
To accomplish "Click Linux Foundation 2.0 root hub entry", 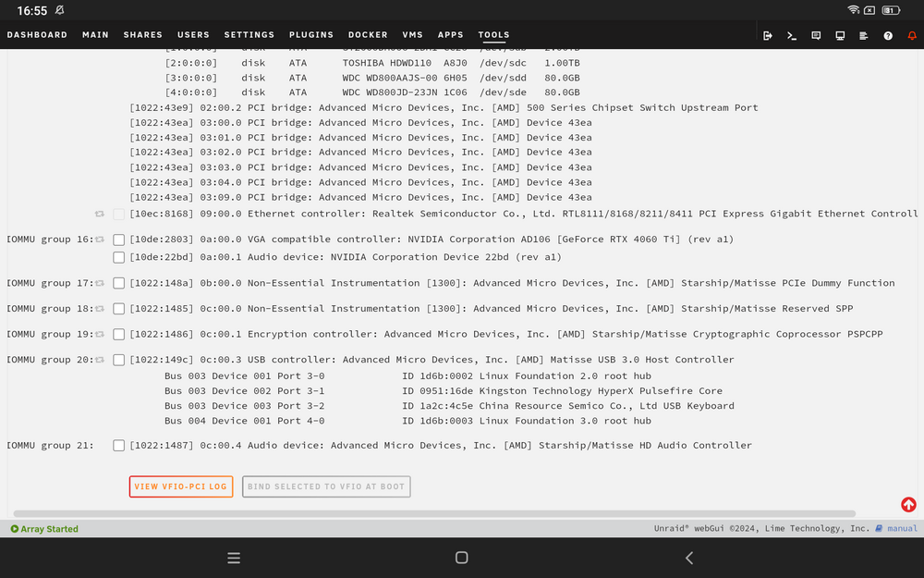I will click(407, 376).
